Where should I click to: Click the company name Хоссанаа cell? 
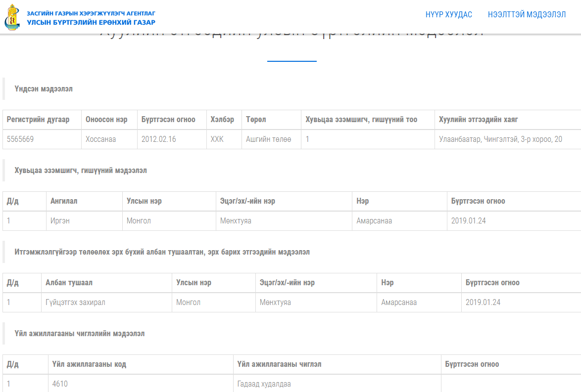coord(101,139)
